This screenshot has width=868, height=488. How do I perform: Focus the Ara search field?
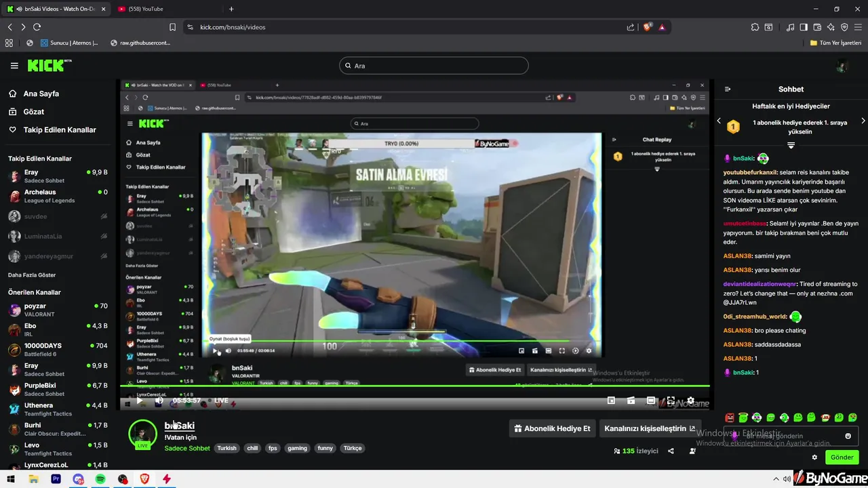(x=434, y=66)
